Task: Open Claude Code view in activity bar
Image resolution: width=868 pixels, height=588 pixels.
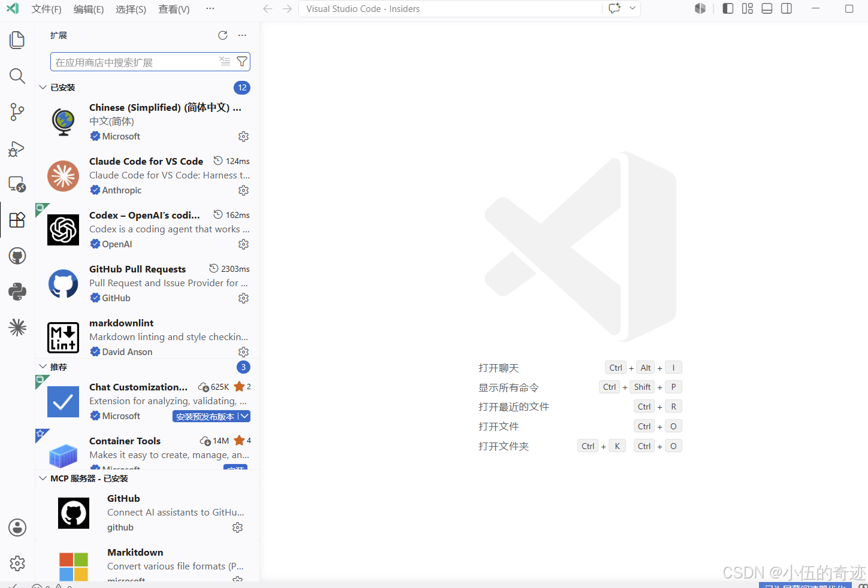Action: tap(17, 328)
